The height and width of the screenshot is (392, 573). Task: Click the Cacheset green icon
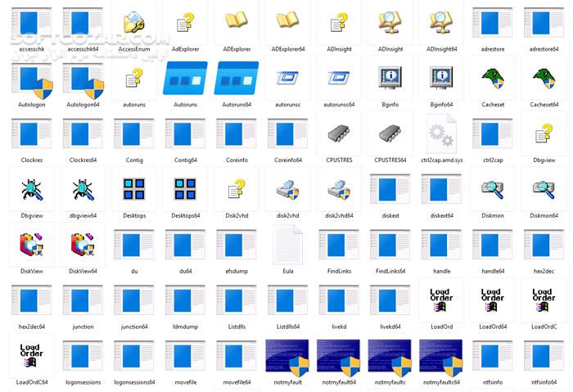[x=493, y=79]
